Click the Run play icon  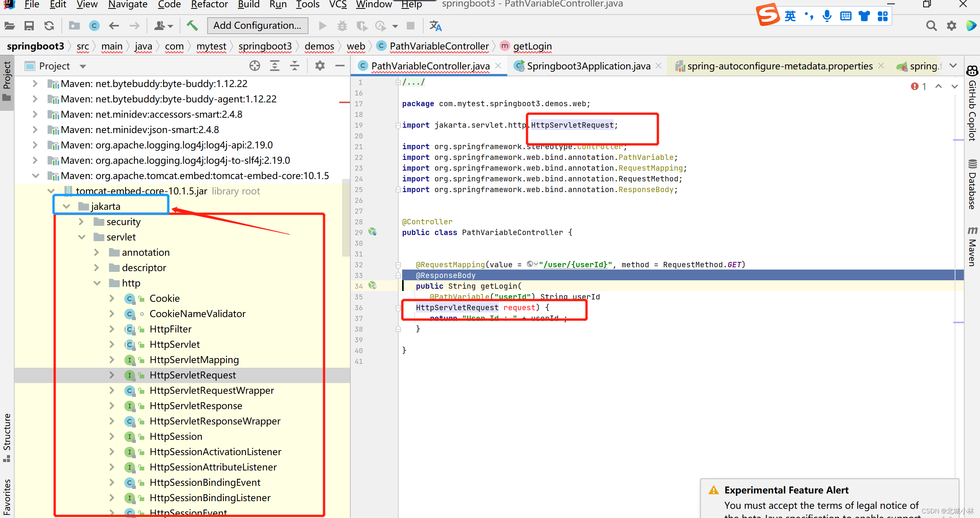pos(323,26)
